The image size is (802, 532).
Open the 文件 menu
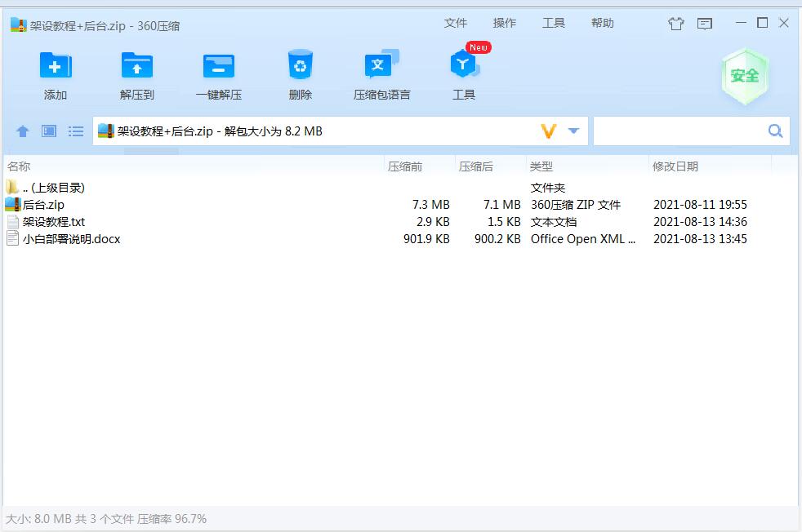tap(455, 23)
